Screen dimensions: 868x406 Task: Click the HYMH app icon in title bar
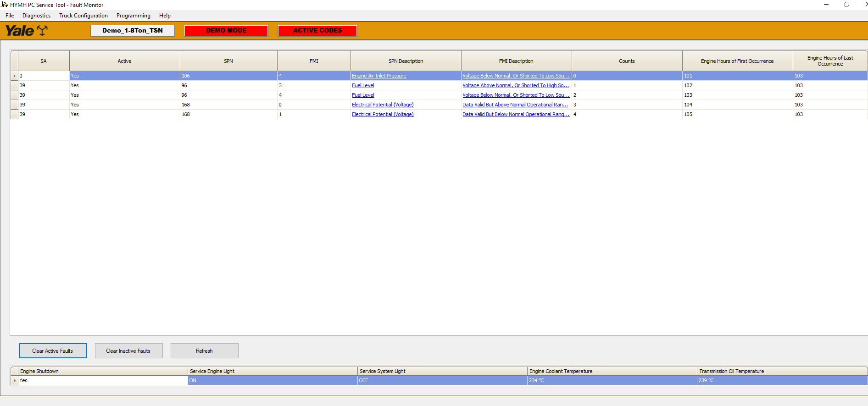point(5,5)
